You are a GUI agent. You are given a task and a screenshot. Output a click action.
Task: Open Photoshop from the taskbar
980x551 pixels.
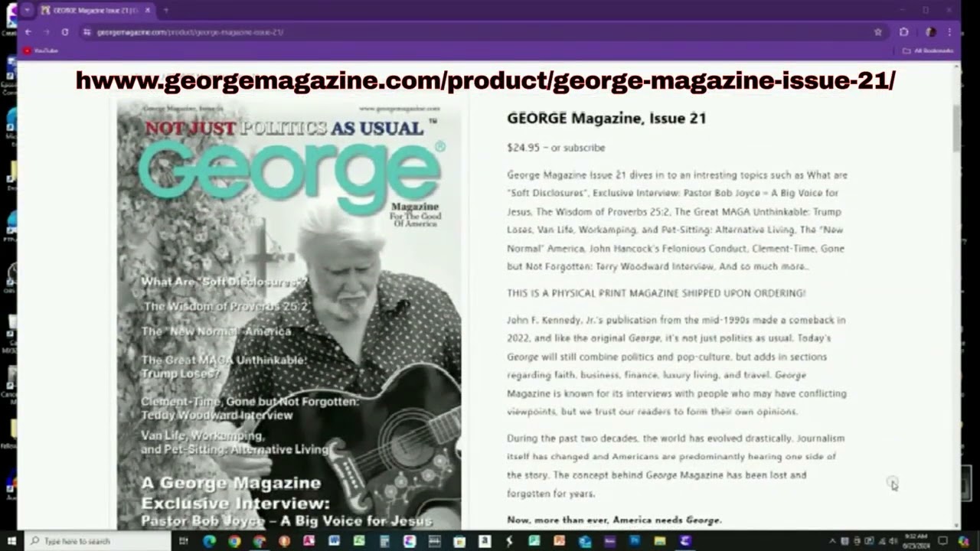point(635,541)
